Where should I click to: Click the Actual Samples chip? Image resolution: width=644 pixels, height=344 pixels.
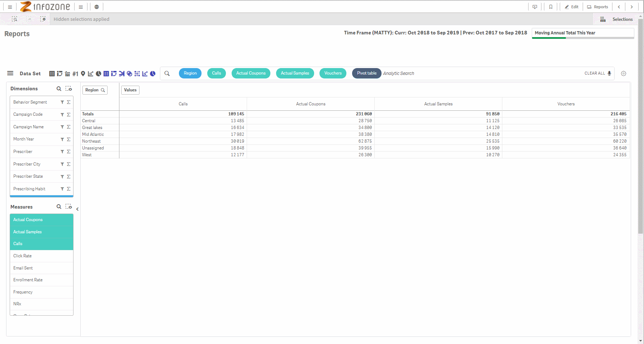(x=295, y=73)
